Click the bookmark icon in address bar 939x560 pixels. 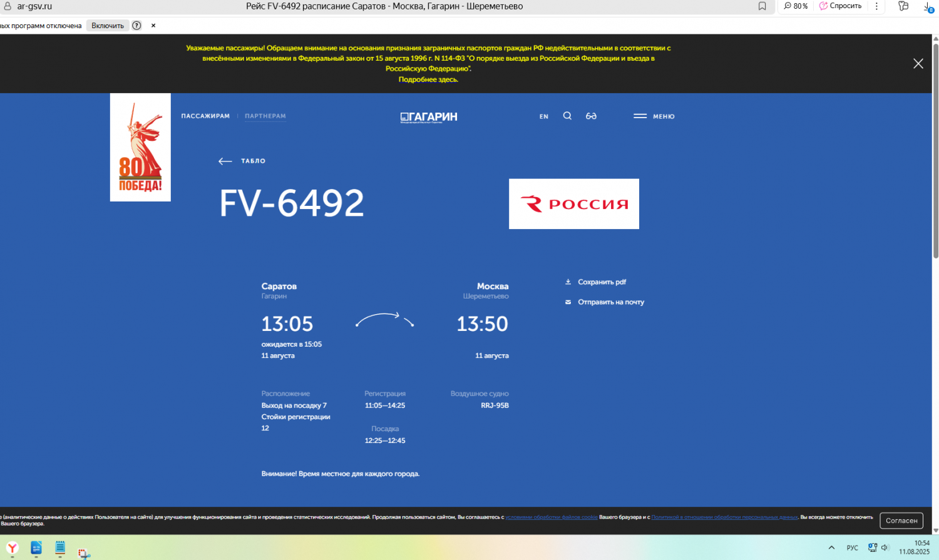coord(762,6)
